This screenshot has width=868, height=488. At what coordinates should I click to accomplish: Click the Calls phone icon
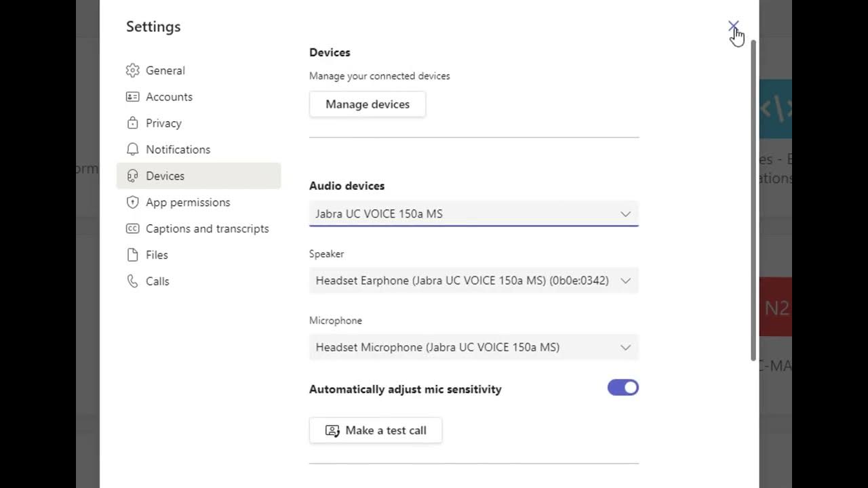click(132, 281)
